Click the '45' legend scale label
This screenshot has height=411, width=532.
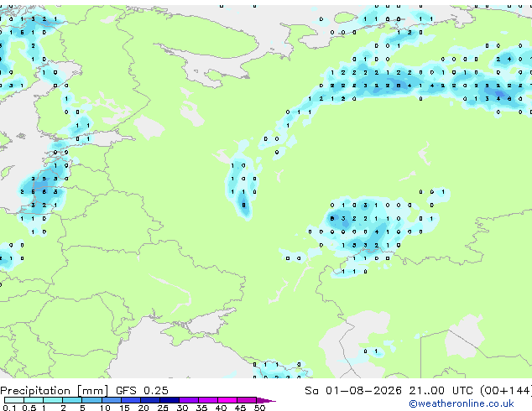240,408
